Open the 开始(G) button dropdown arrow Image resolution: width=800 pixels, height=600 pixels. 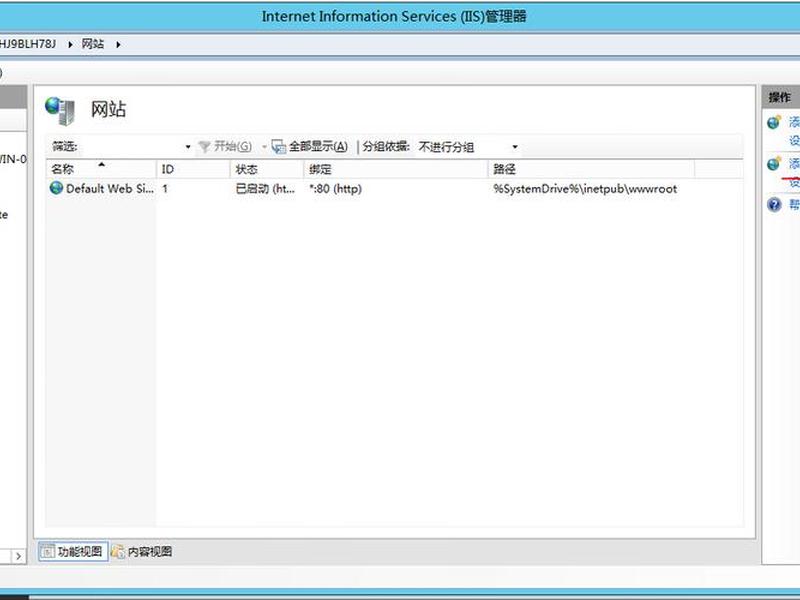click(264, 147)
